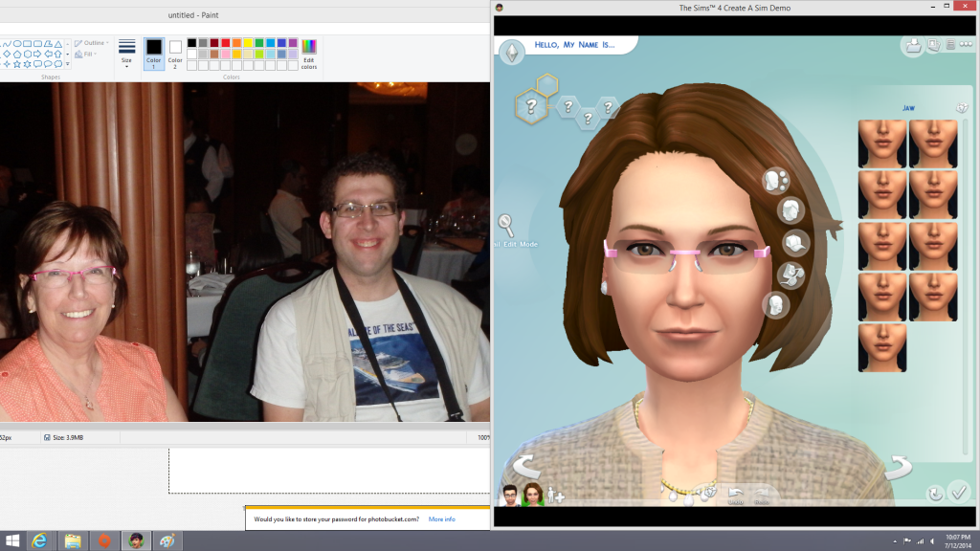The image size is (980, 551).
Task: Open the Windows Start button
Action: coord(11,540)
